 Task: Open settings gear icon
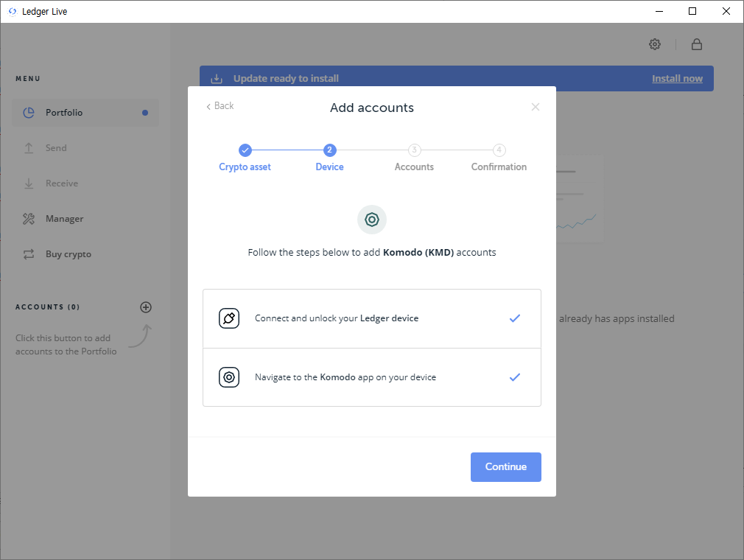coord(655,44)
